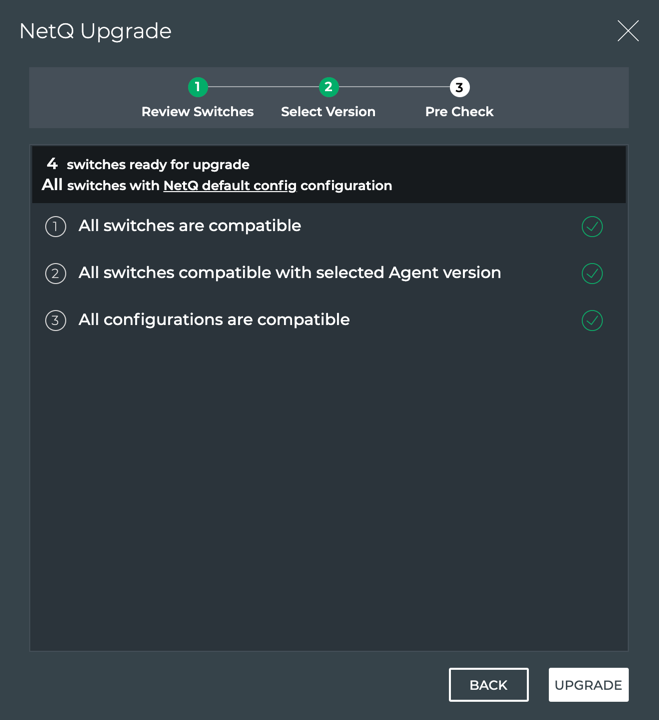Go to Select Version step

[x=328, y=112]
